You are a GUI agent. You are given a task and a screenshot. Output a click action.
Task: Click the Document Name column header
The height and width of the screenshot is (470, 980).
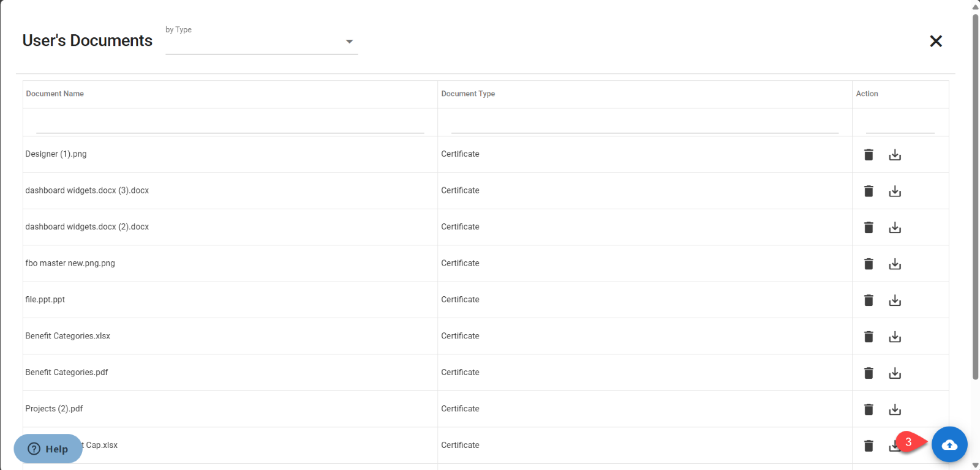point(55,94)
